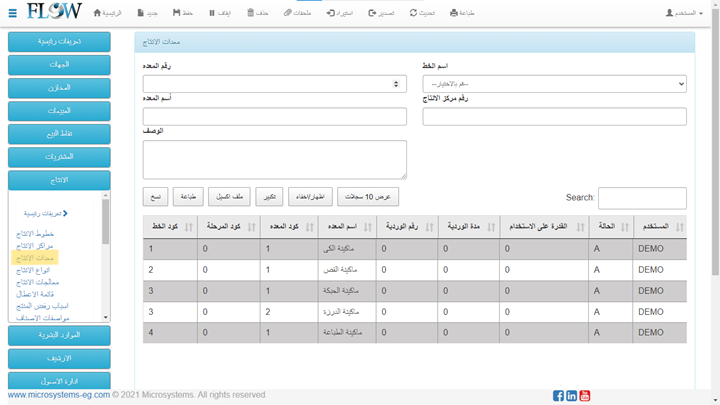The width and height of the screenshot is (720, 405).
Task: Open the Facebook icon in footer
Action: [558, 395]
